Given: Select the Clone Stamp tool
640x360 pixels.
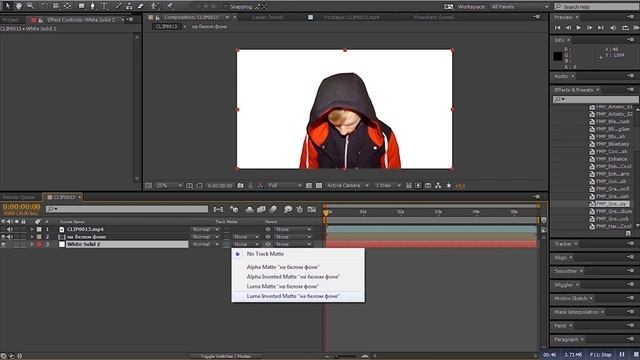Looking at the screenshot, I should click(129, 6).
